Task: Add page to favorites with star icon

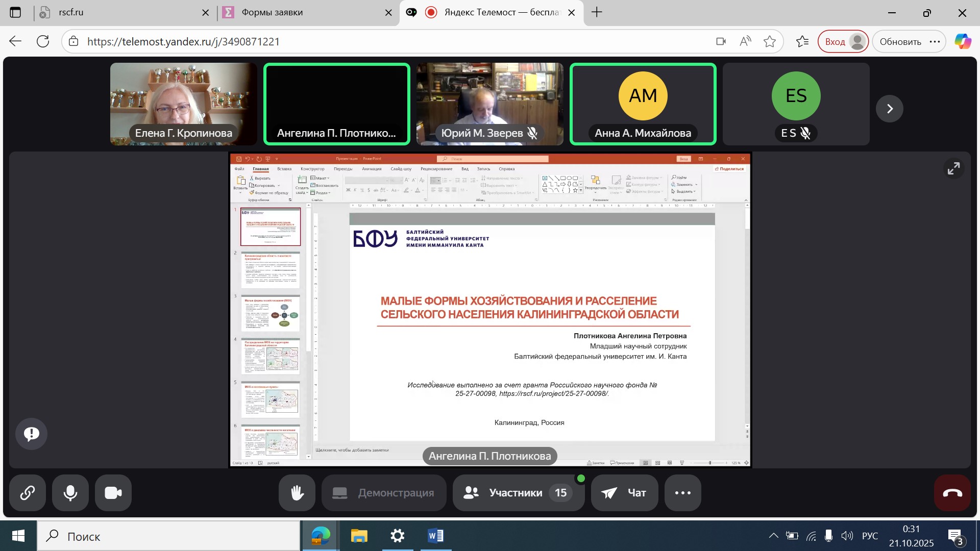Action: [x=770, y=42]
